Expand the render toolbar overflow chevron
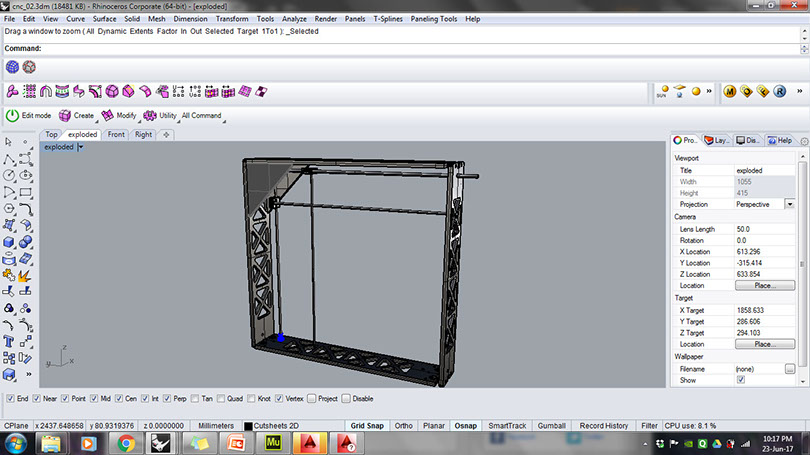810x455 pixels. click(x=709, y=91)
